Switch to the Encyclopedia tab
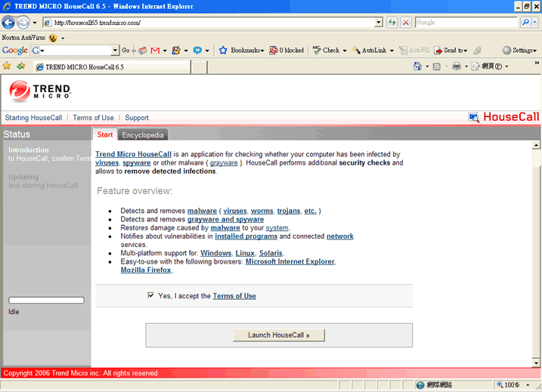The image size is (542, 392). coord(143,135)
